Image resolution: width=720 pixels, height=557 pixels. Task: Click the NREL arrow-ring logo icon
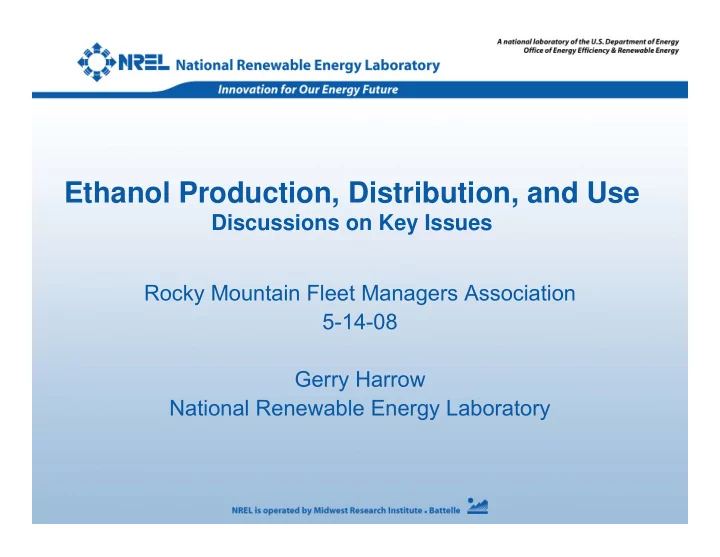click(96, 62)
